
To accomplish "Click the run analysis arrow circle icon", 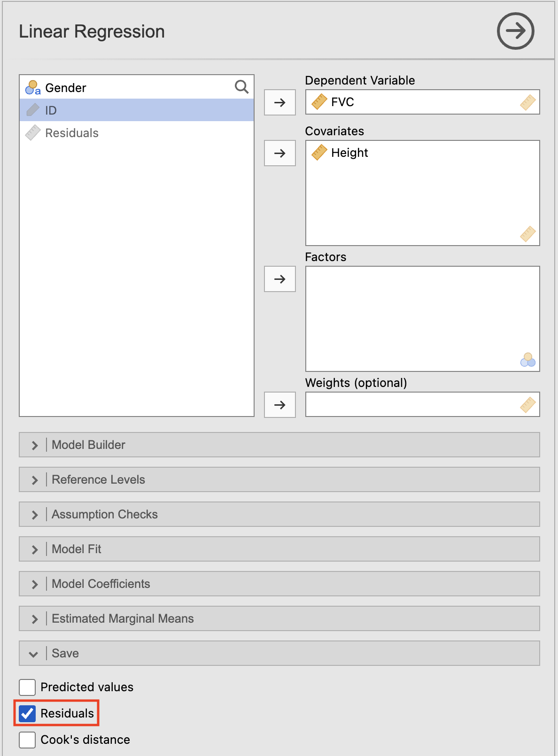I will coord(515,31).
